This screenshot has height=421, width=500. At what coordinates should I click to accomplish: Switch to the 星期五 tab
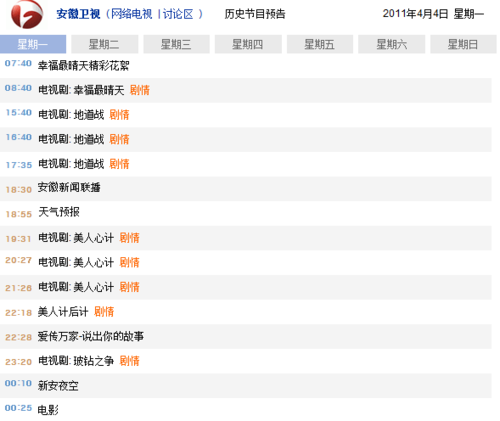[320, 44]
